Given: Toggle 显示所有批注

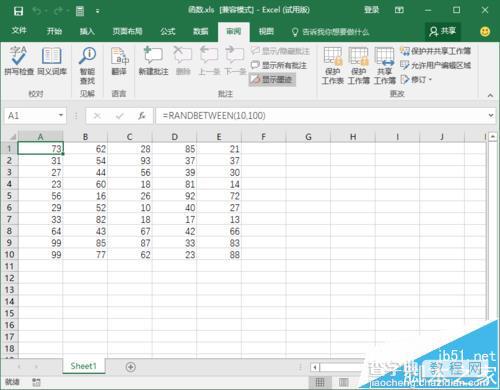Looking at the screenshot, I should tap(279, 65).
